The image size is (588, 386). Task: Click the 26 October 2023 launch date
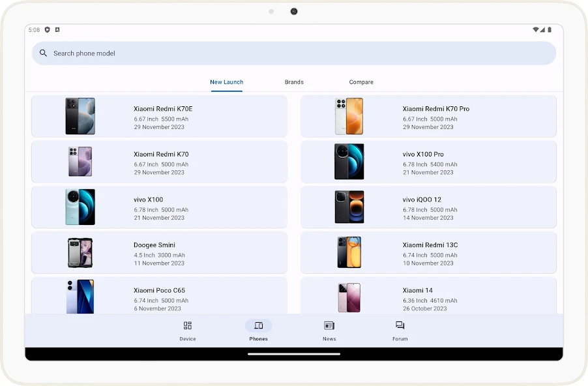(x=425, y=308)
